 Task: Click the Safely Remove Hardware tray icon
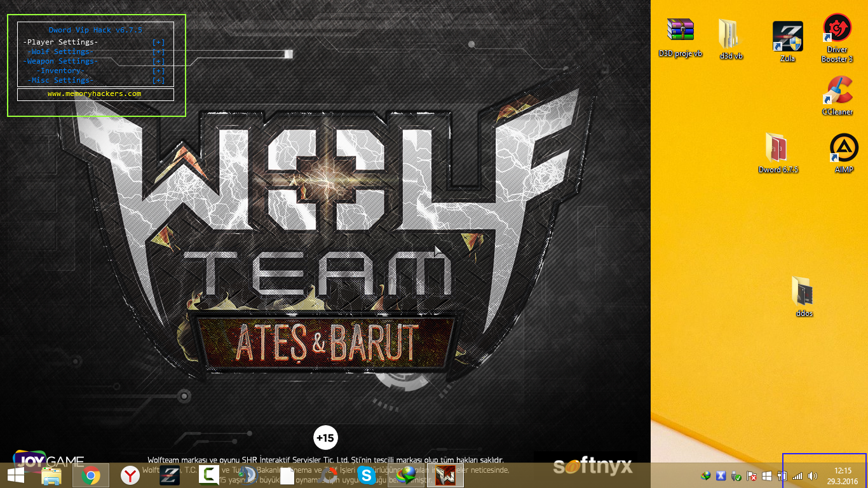(x=736, y=475)
